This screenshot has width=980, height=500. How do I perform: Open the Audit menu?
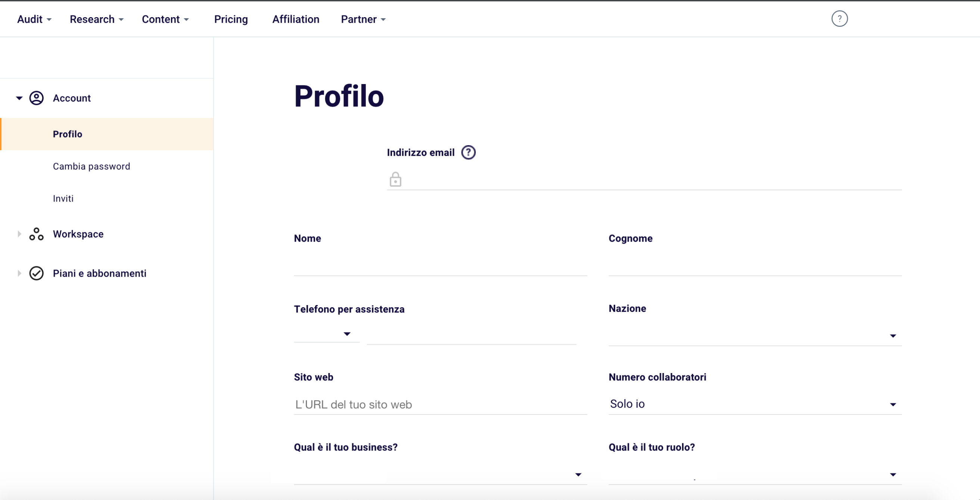click(x=34, y=19)
